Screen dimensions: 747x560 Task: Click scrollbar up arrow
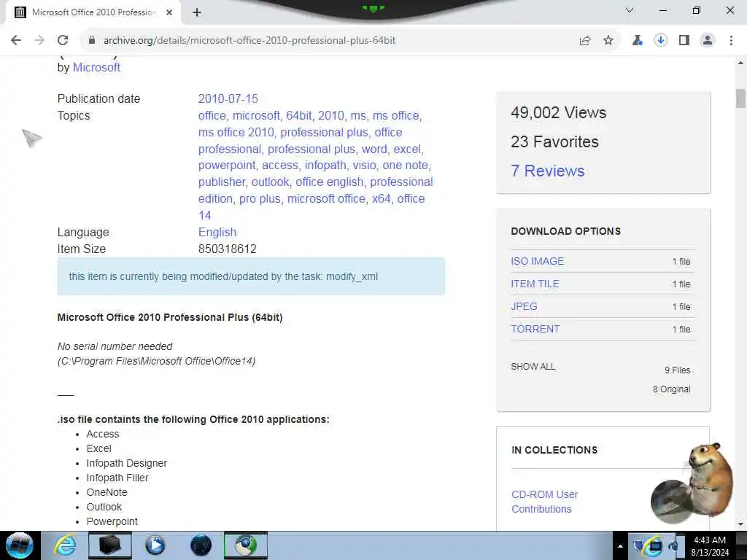740,63
